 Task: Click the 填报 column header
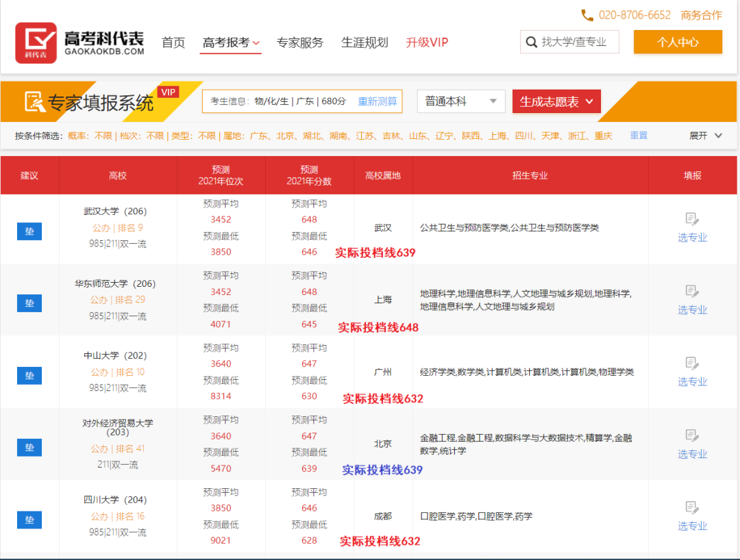pos(692,175)
